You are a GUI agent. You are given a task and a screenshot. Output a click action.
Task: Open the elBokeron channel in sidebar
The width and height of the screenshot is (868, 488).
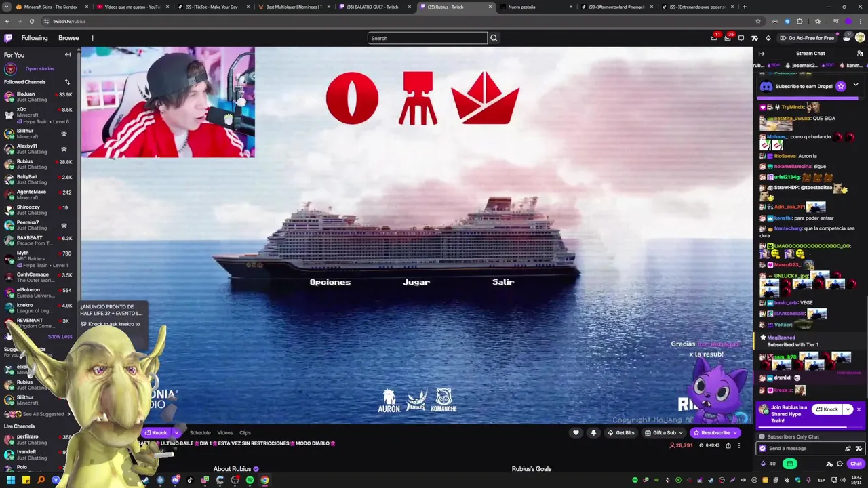click(x=38, y=293)
